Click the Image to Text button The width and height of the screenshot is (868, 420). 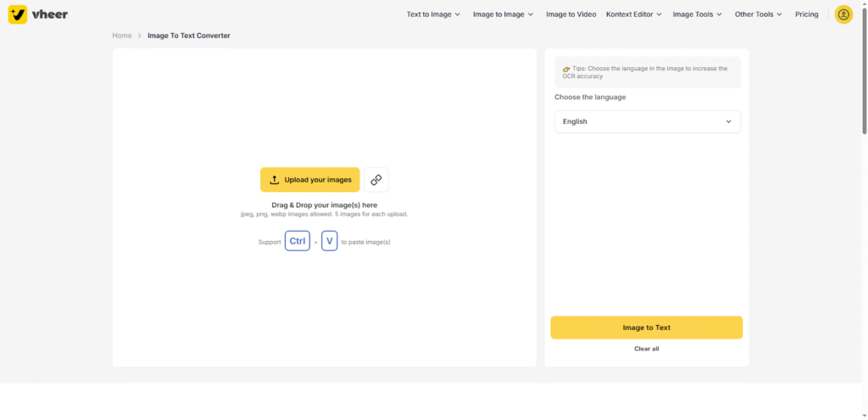pos(647,328)
